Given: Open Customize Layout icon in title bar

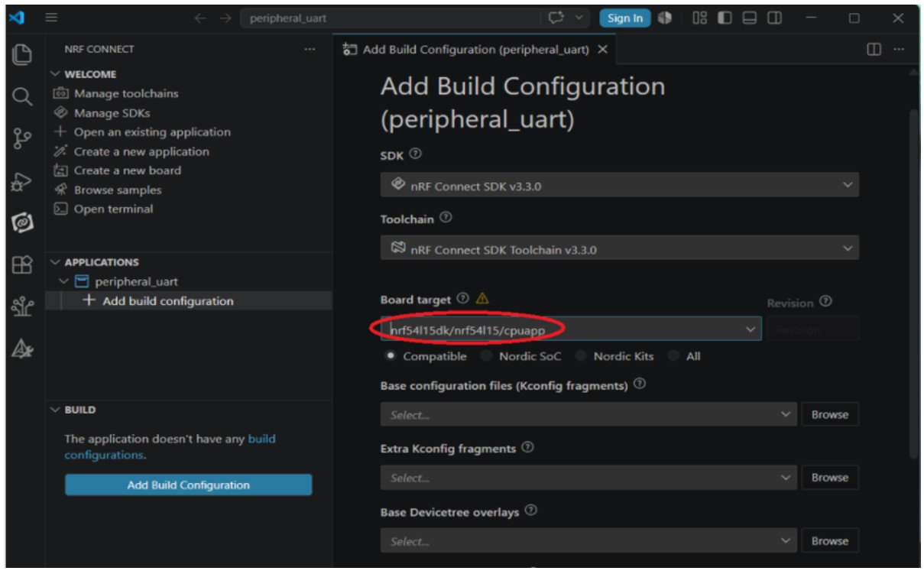Looking at the screenshot, I should click(x=699, y=18).
